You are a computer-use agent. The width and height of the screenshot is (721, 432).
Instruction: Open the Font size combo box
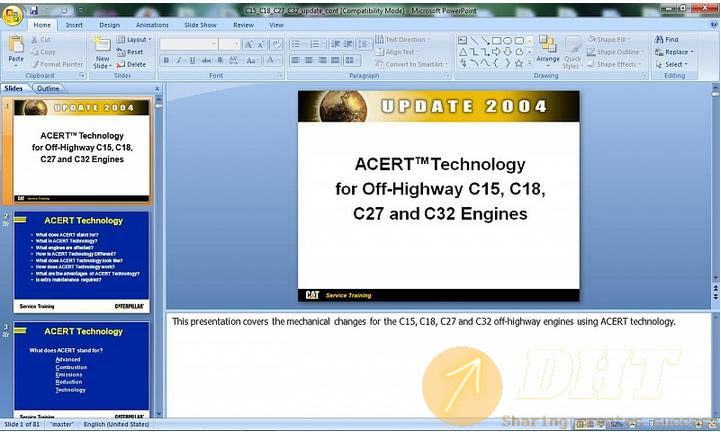pos(229,44)
